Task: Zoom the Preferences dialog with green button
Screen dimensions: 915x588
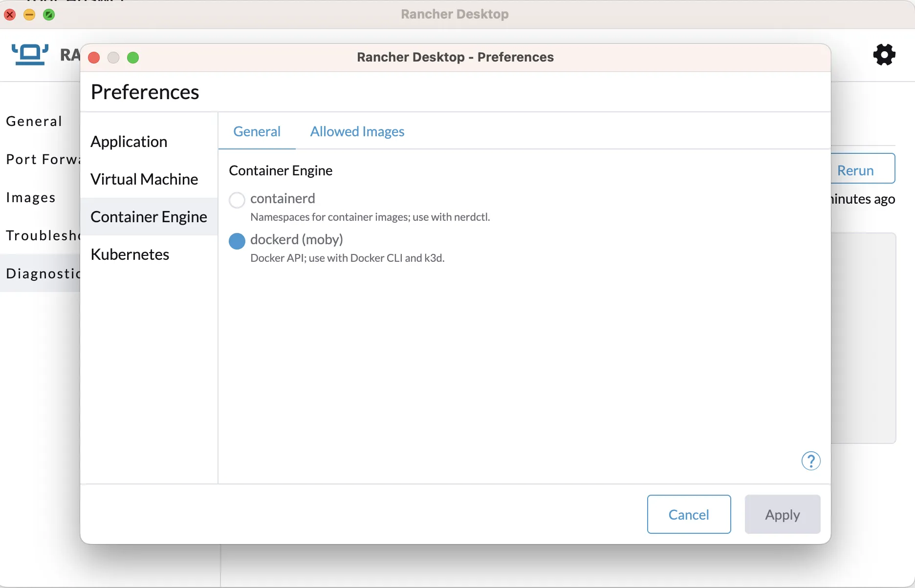Action: pyautogui.click(x=133, y=58)
